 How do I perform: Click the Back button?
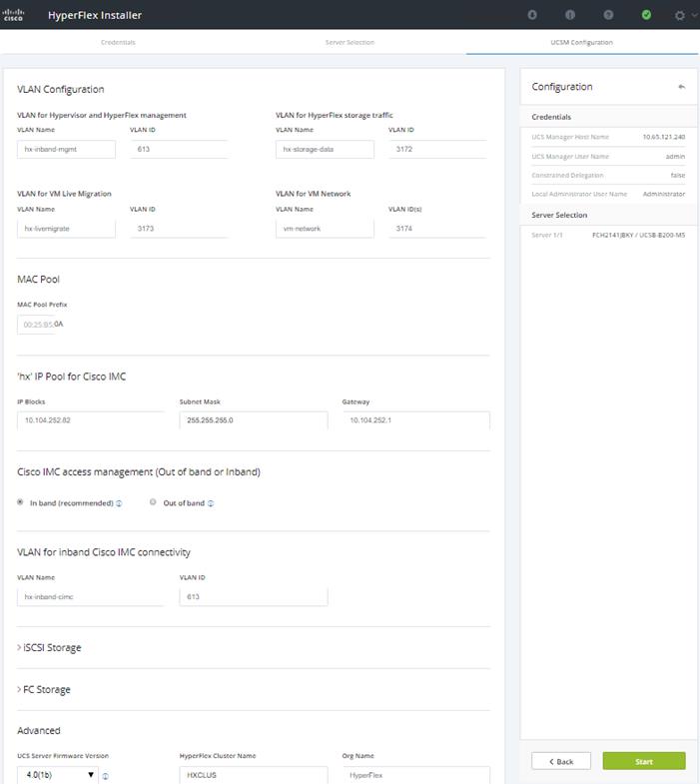561,761
